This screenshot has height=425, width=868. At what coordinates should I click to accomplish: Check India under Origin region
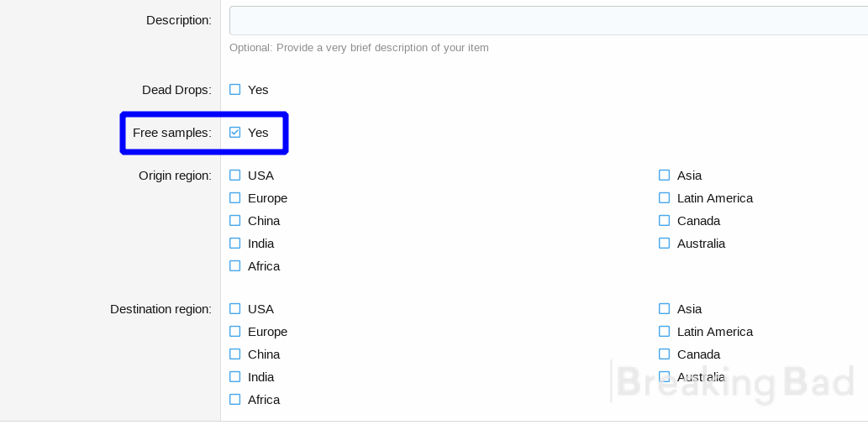point(235,244)
